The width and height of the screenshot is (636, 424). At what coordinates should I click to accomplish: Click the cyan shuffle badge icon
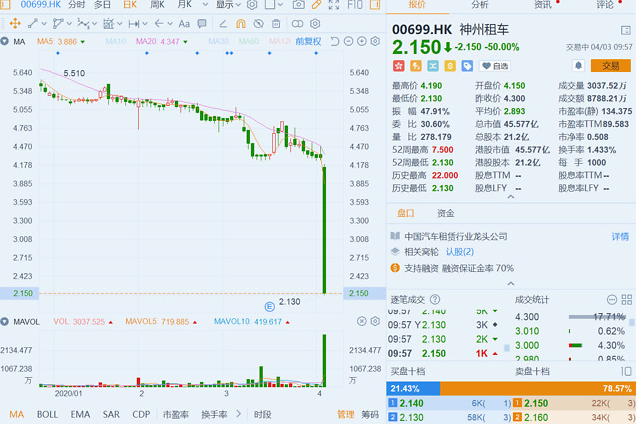(x=433, y=66)
